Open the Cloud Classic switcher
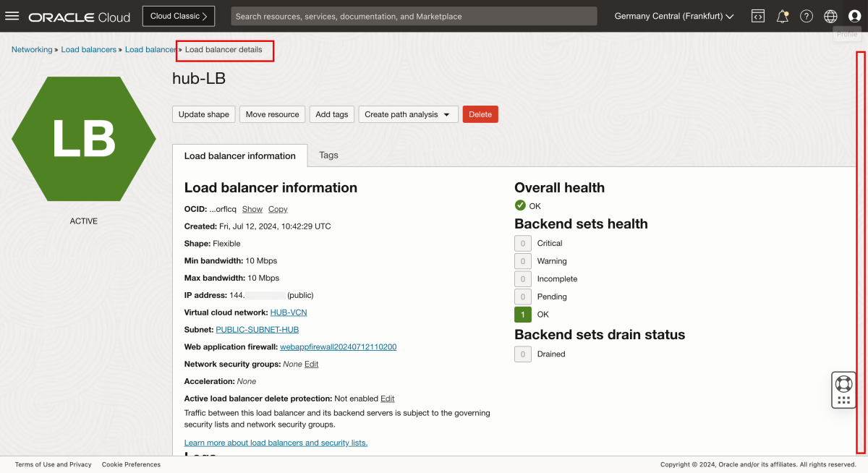This screenshot has height=473, width=868. pyautogui.click(x=178, y=15)
